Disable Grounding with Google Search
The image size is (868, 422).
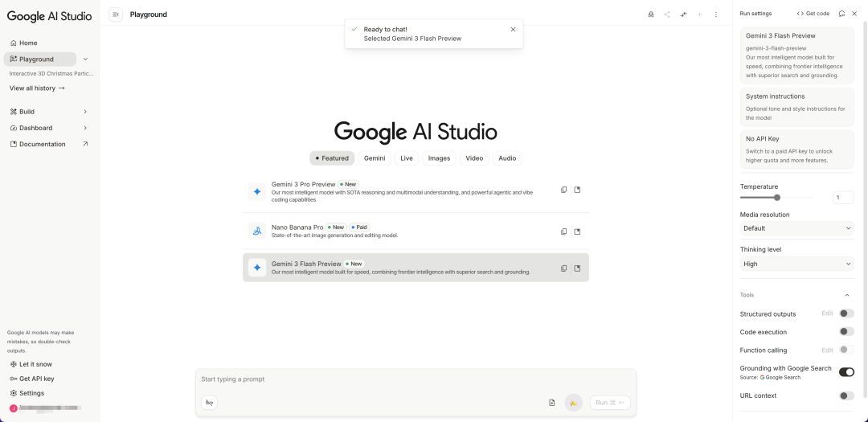(x=846, y=372)
